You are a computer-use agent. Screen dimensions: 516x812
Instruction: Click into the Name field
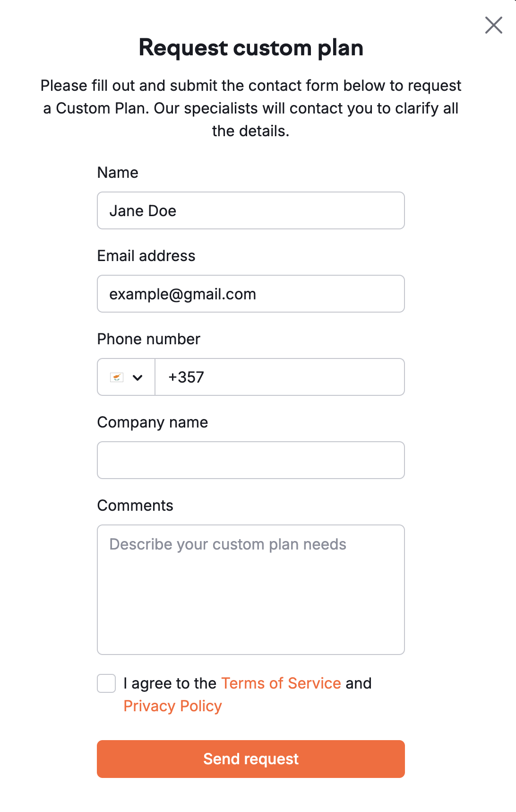[x=250, y=210]
